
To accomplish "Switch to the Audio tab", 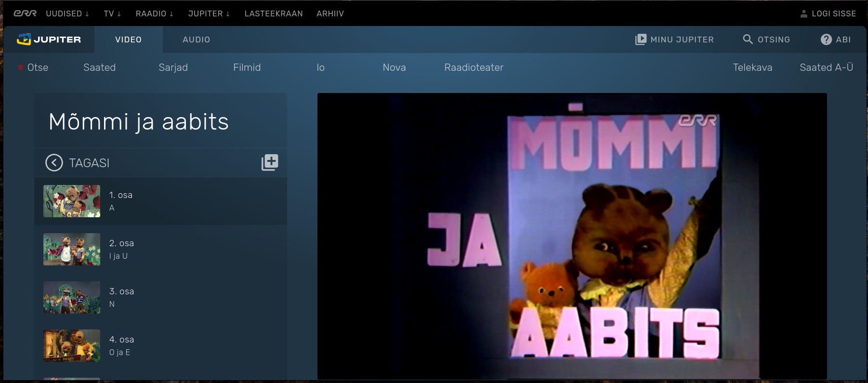I will click(x=197, y=40).
